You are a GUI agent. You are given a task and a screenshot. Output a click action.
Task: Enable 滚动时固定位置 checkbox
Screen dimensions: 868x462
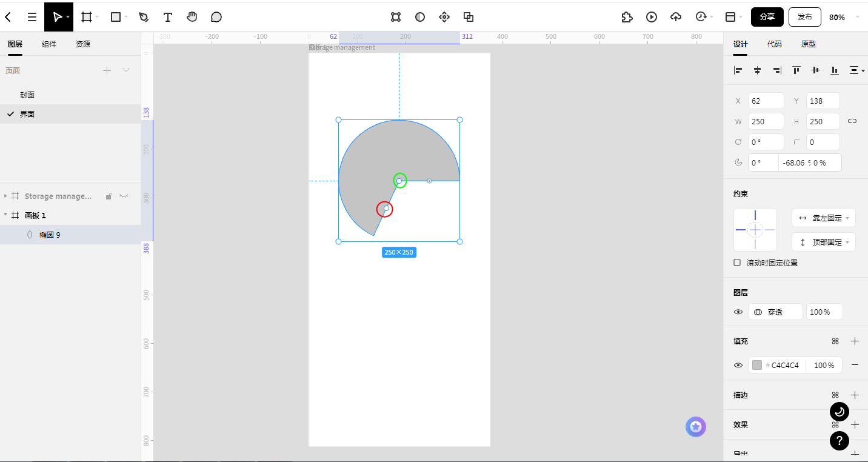click(x=737, y=263)
